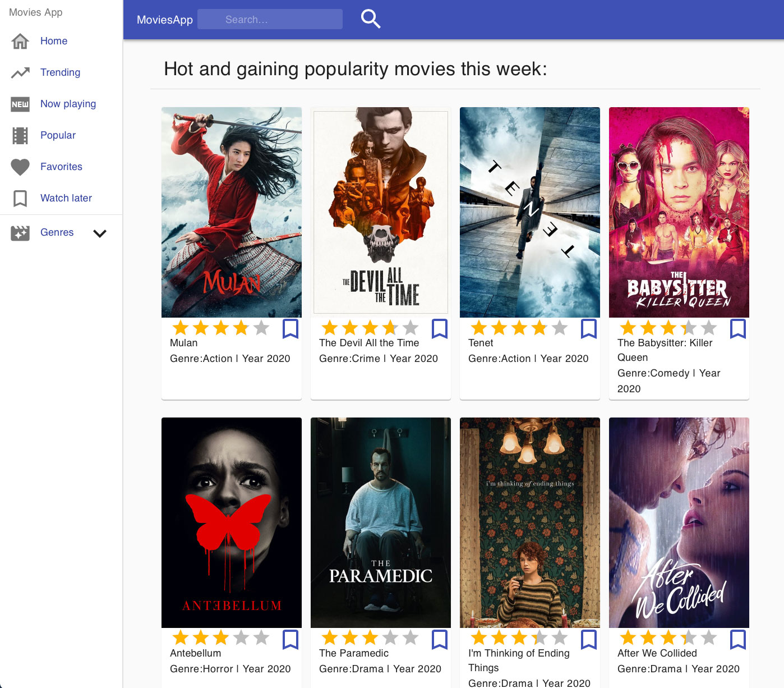784x688 pixels.
Task: Open the Trending section
Action: tap(60, 72)
